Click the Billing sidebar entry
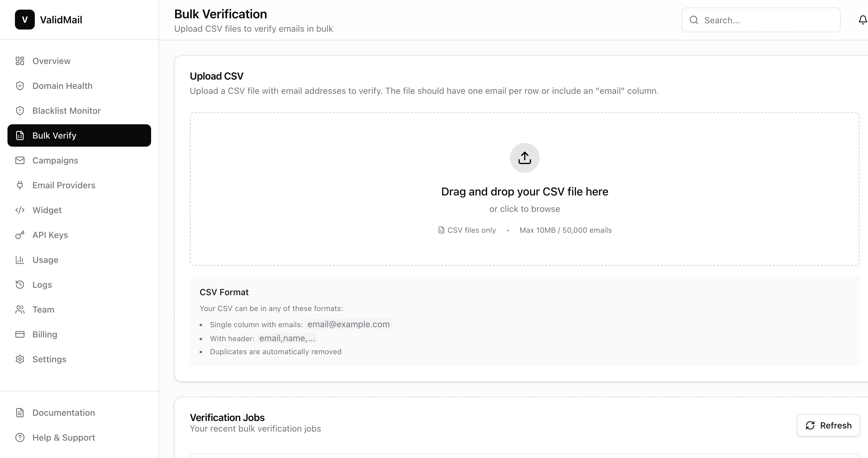This screenshot has width=868, height=458. [x=45, y=334]
